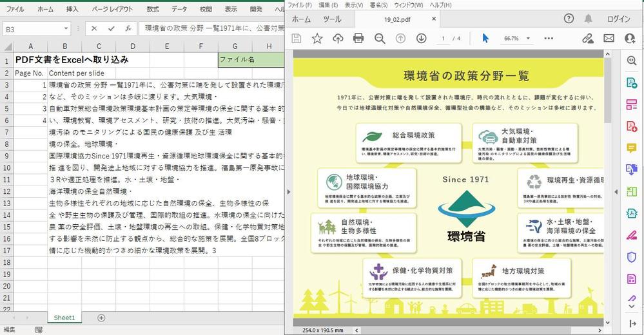This screenshot has height=335, width=644.
Task: Open the Excel 表示 ribbon tab
Action: 231,8
